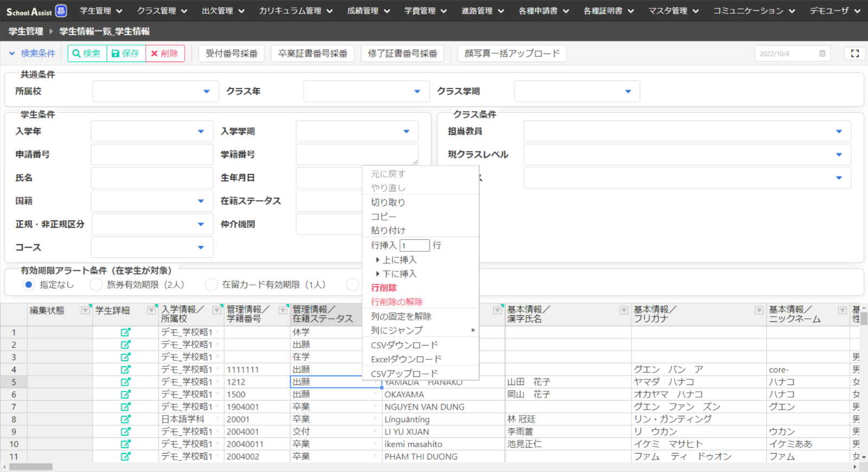
Task: Open student detail icon in row 3
Action: pos(125,357)
